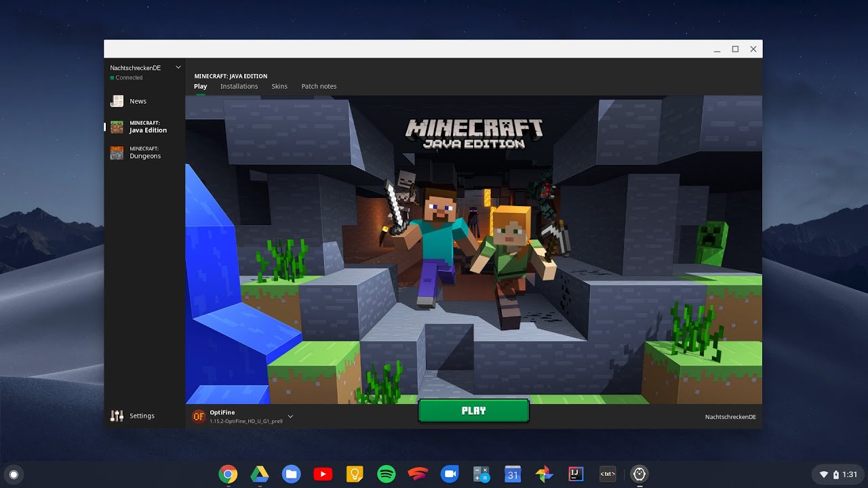Open Spotify from the shelf
This screenshot has height=488, width=868.
tap(387, 474)
